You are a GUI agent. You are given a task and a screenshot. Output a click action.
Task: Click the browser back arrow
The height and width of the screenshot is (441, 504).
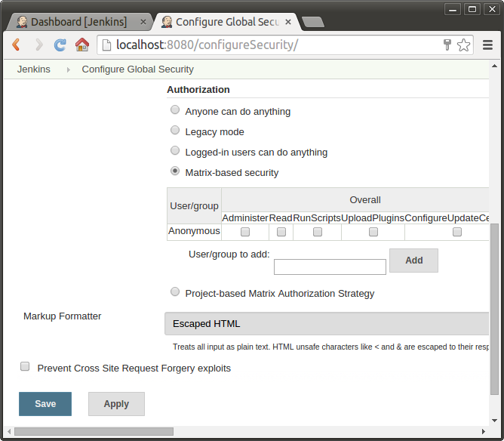(16, 45)
